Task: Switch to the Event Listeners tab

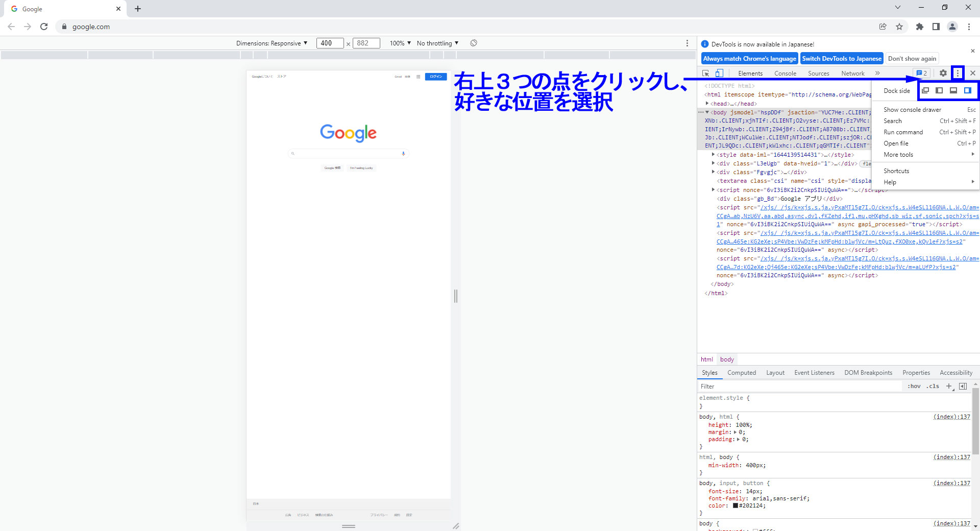Action: pos(814,373)
